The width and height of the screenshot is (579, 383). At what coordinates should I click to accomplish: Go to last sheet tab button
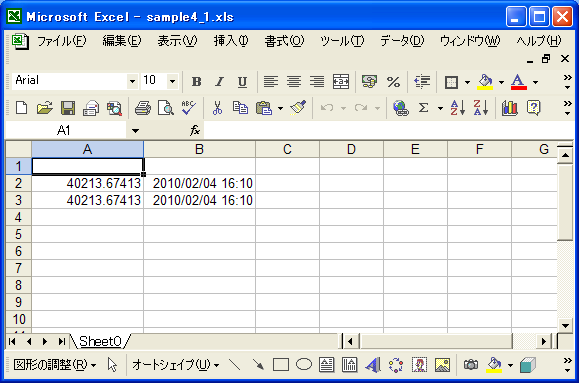[x=61, y=342]
